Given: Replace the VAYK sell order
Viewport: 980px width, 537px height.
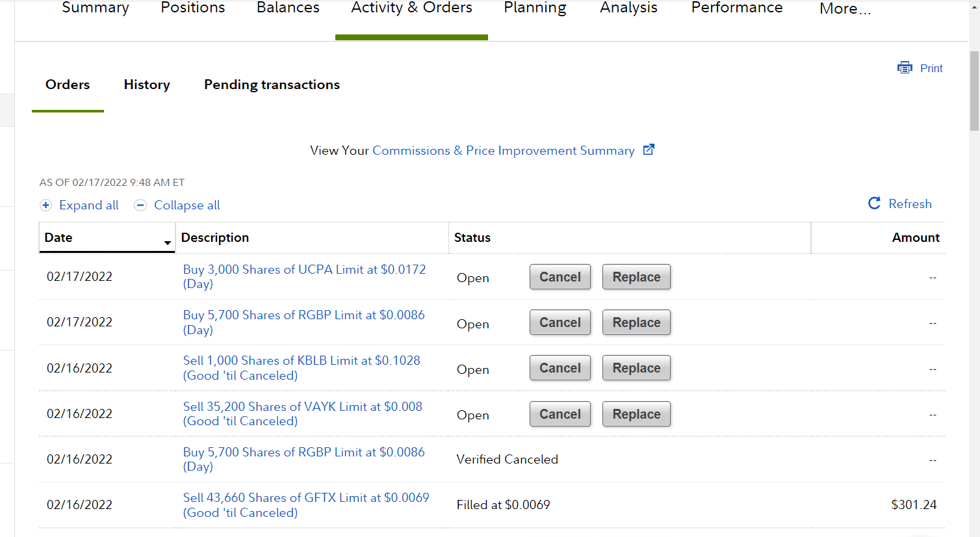Looking at the screenshot, I should click(636, 414).
